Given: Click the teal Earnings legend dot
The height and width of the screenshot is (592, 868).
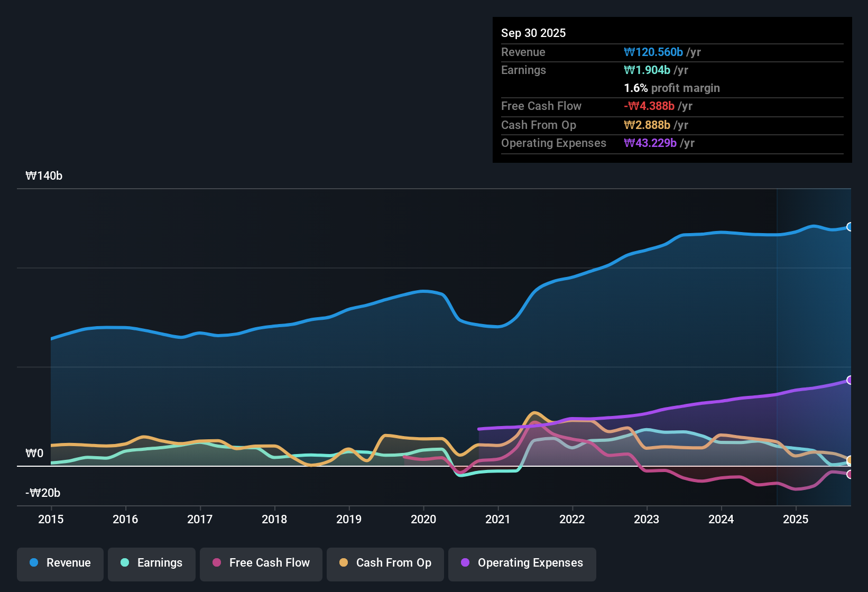Looking at the screenshot, I should (125, 563).
